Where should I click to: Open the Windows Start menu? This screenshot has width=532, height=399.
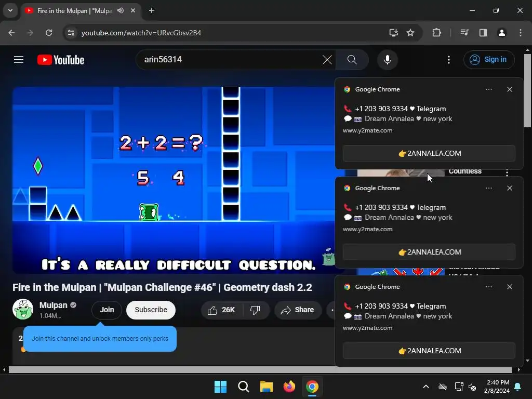pyautogui.click(x=220, y=387)
